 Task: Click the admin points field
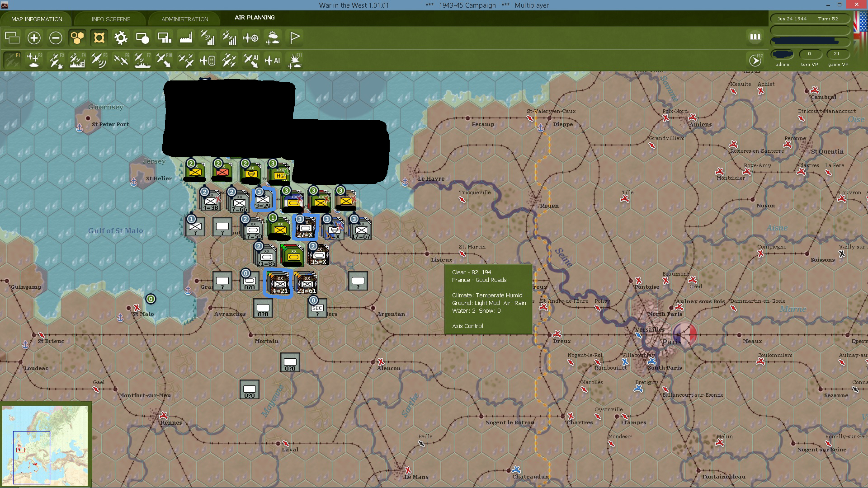click(783, 54)
